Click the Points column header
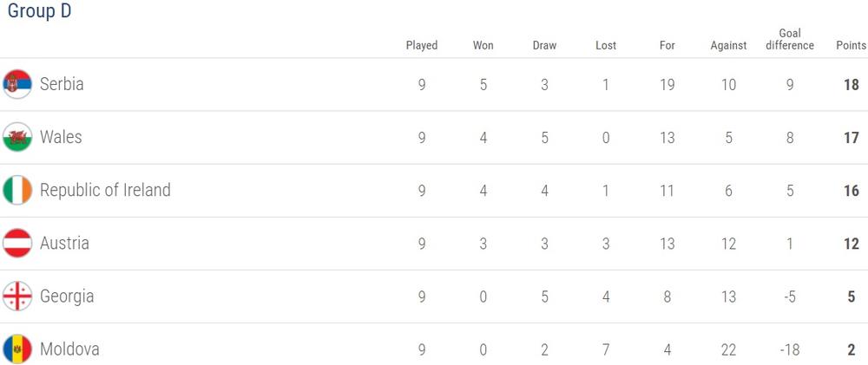868x365 pixels. pyautogui.click(x=851, y=45)
